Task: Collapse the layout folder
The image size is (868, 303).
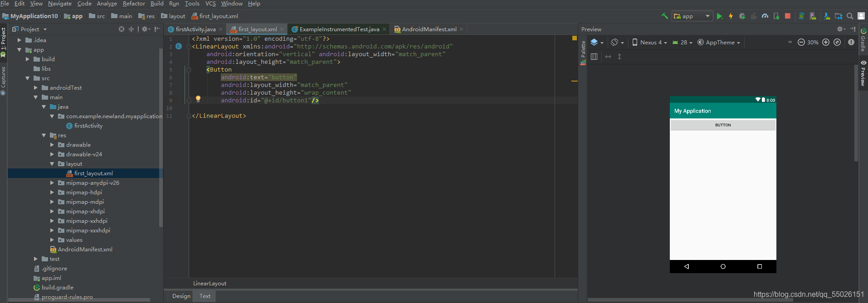Action: [x=52, y=164]
